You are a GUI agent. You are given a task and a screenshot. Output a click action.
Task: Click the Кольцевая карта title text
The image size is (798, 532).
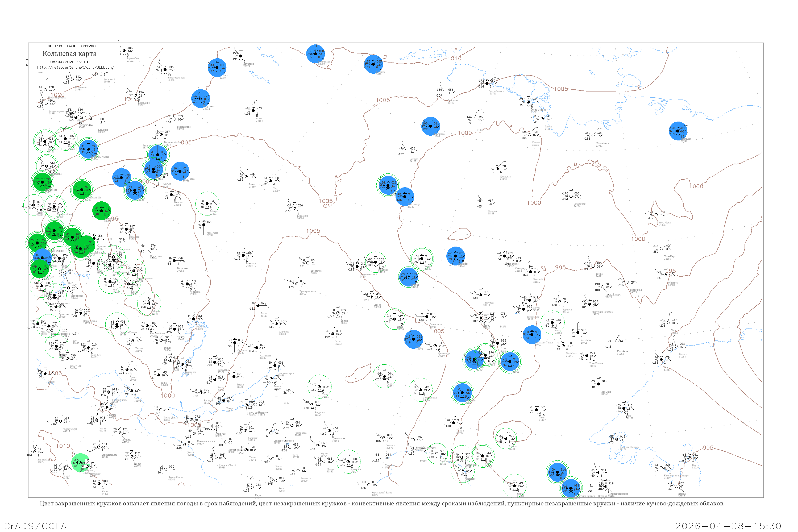(x=69, y=54)
